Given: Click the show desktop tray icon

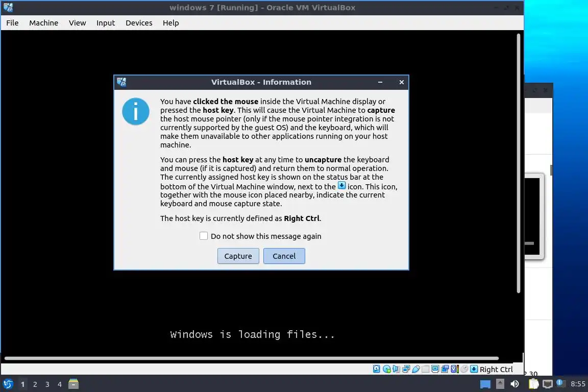Looking at the screenshot, I should (x=485, y=384).
